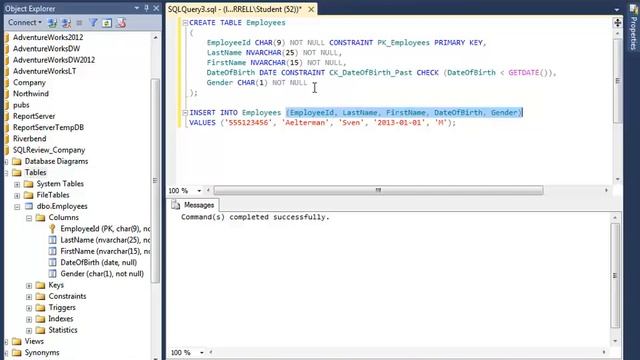This screenshot has height=360, width=640.
Task: Select the Company database
Action: pyautogui.click(x=29, y=82)
